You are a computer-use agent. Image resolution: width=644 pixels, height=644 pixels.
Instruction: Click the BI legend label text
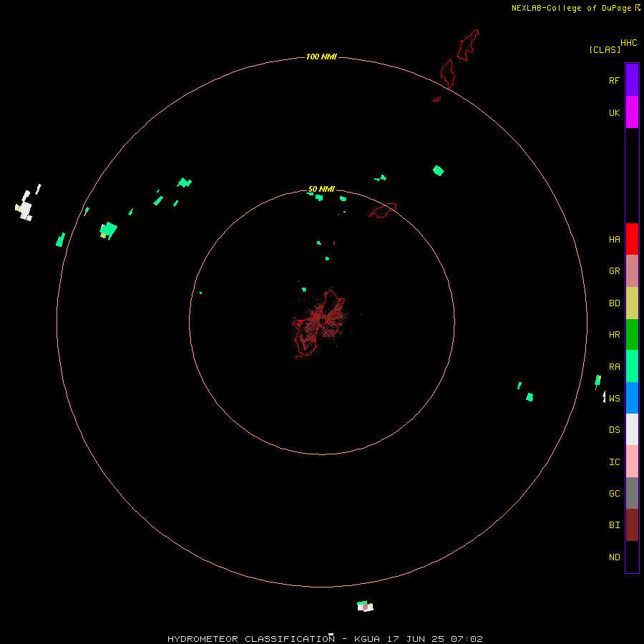pyautogui.click(x=615, y=525)
